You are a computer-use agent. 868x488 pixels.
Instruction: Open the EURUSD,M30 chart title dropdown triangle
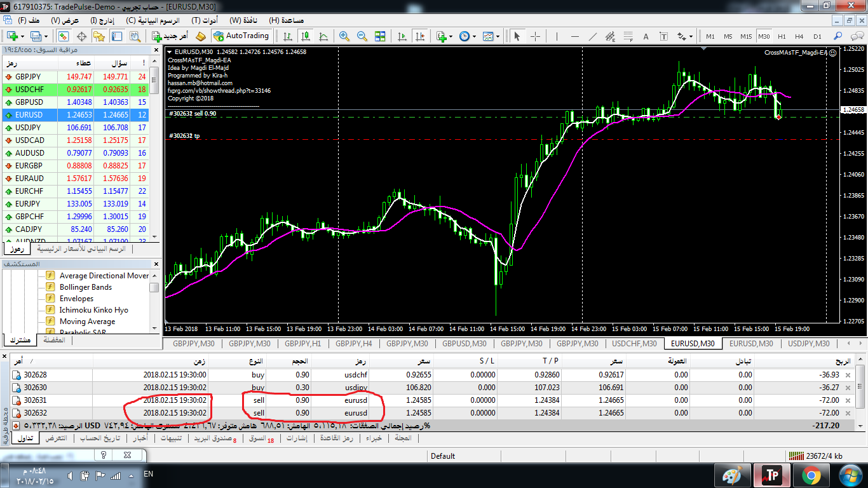[169, 52]
